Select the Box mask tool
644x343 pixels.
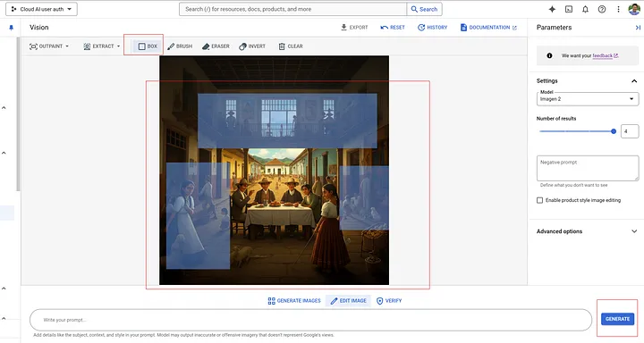point(148,46)
